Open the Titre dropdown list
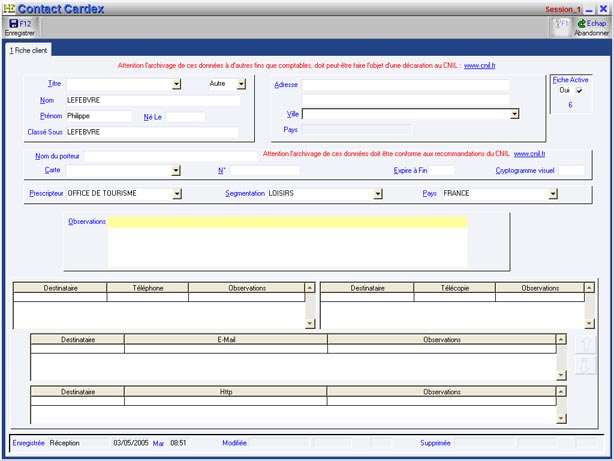This screenshot has width=614, height=461. click(x=177, y=84)
